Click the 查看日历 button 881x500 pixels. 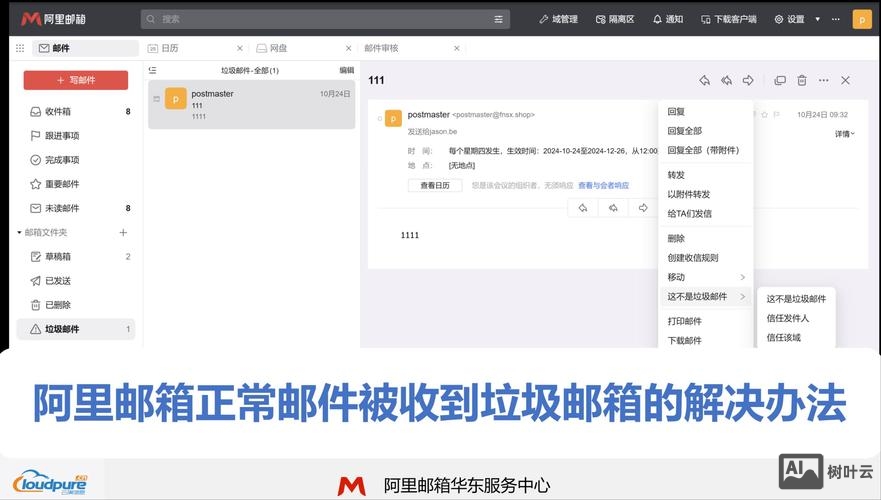click(x=435, y=185)
